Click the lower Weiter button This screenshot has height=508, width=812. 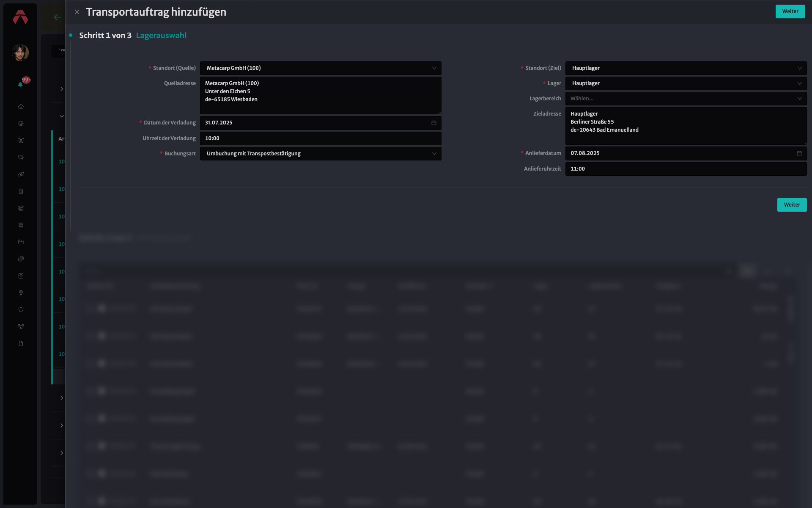tap(792, 205)
